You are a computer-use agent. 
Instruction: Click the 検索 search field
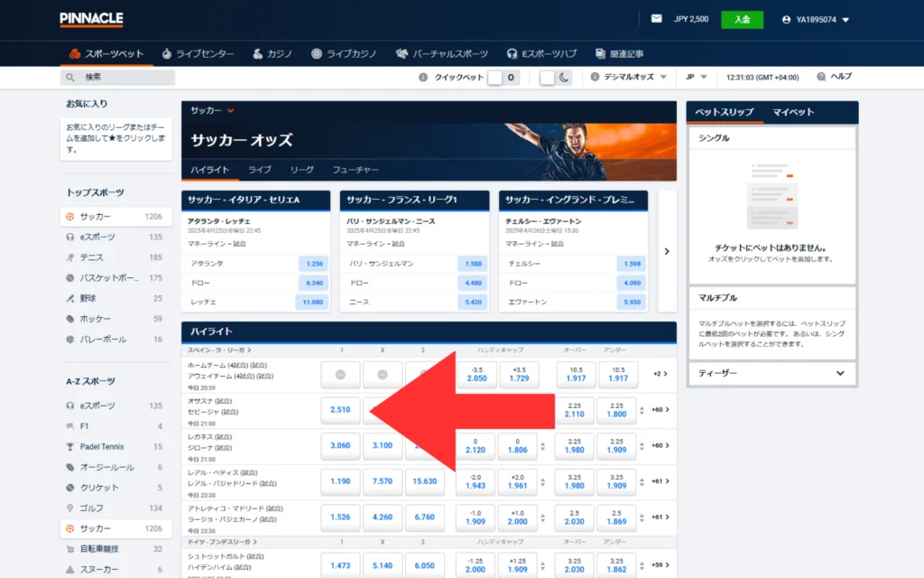pyautogui.click(x=117, y=78)
